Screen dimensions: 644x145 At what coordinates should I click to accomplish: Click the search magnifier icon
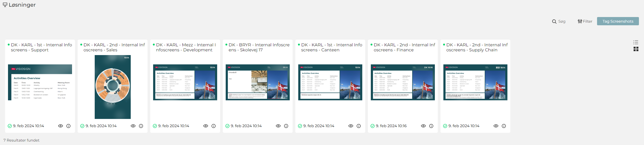(x=554, y=22)
